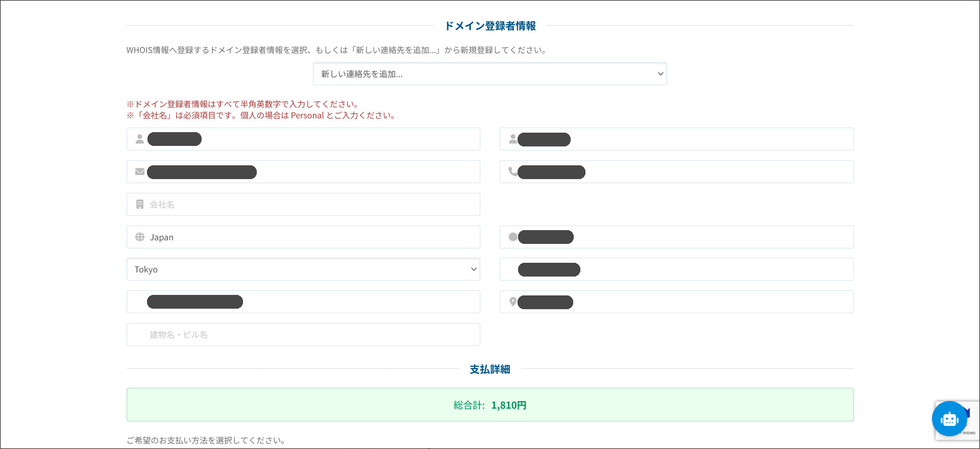Viewport: 980px width, 449px height.
Task: Focus the 会社名 company name field
Action: point(311,204)
